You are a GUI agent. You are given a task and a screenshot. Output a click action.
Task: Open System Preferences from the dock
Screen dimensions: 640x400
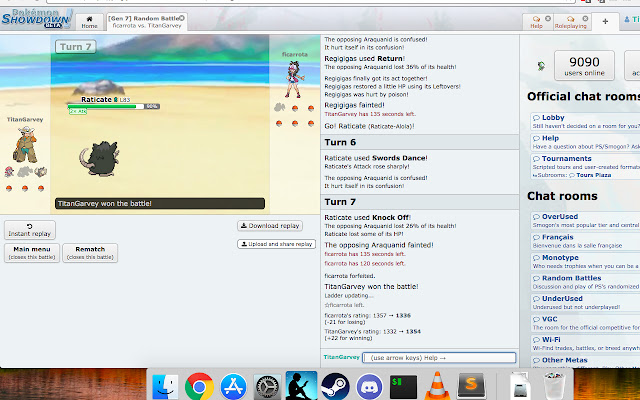click(267, 386)
